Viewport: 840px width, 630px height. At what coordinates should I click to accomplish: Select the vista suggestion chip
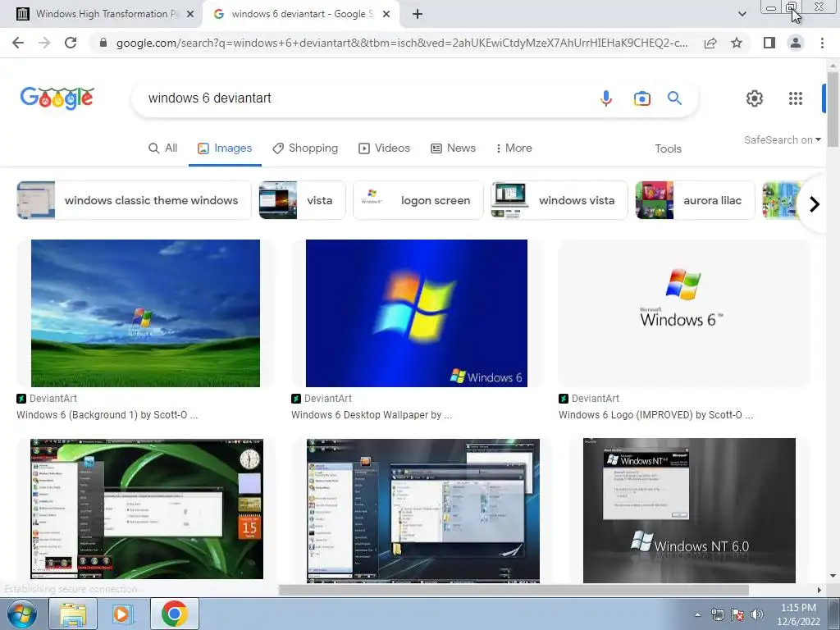(302, 200)
